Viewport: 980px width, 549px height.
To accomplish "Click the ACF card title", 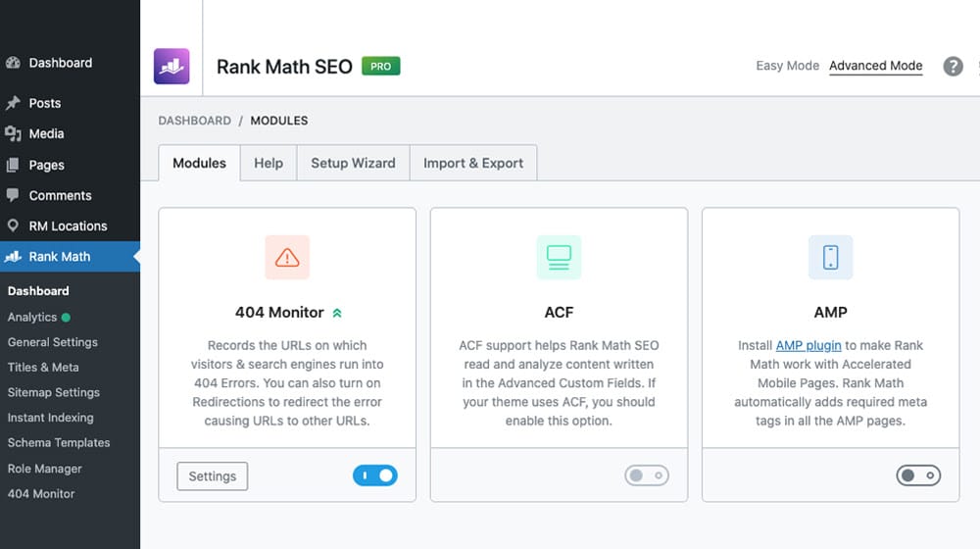I will point(559,312).
